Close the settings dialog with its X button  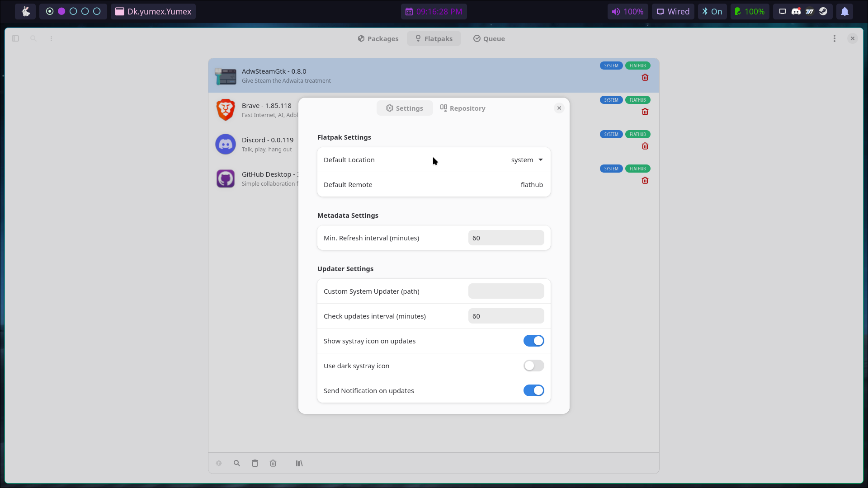point(559,108)
